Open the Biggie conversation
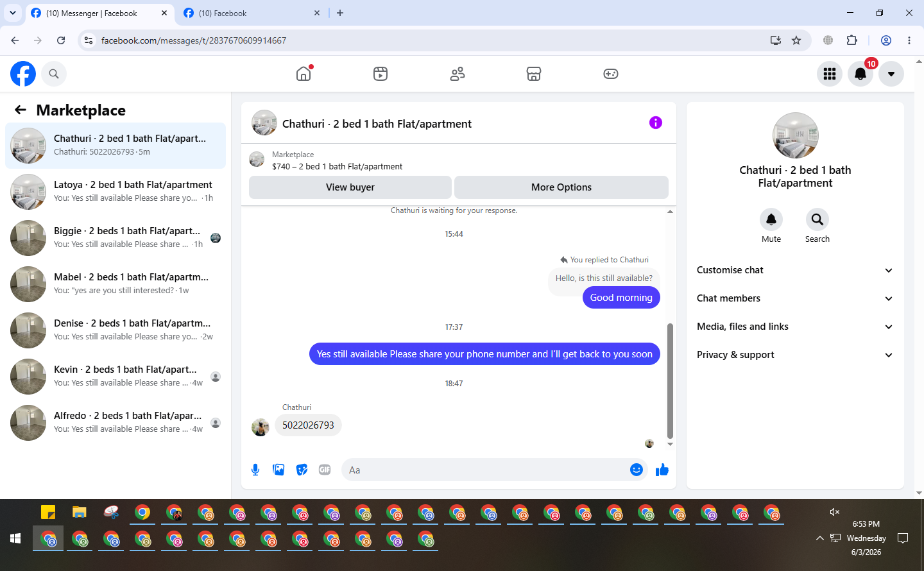The width and height of the screenshot is (924, 571). coord(116,238)
